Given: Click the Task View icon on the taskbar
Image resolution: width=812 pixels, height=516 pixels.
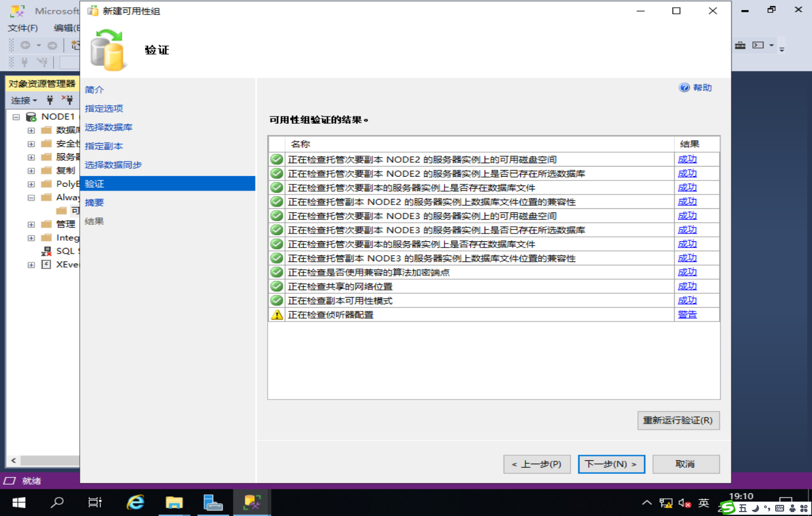Looking at the screenshot, I should point(95,503).
